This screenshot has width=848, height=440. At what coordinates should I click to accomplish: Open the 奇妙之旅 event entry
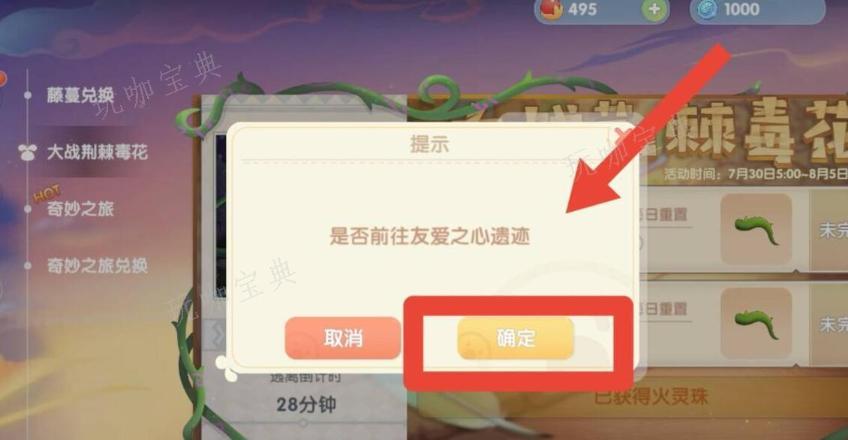pos(81,209)
